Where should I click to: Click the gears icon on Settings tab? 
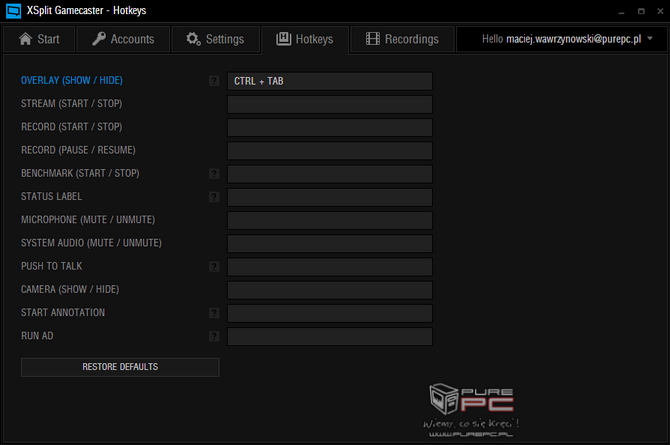pyautogui.click(x=194, y=39)
